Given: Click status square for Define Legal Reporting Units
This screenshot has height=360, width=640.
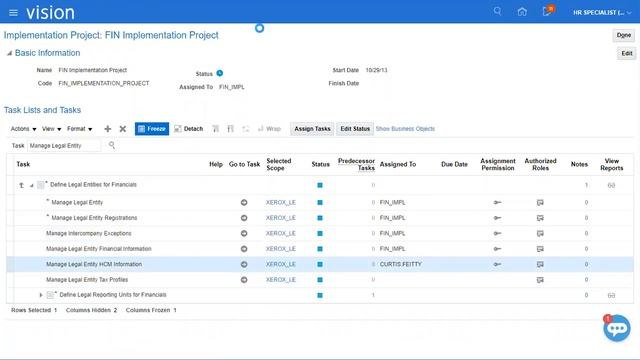Looking at the screenshot, I should [x=320, y=295].
